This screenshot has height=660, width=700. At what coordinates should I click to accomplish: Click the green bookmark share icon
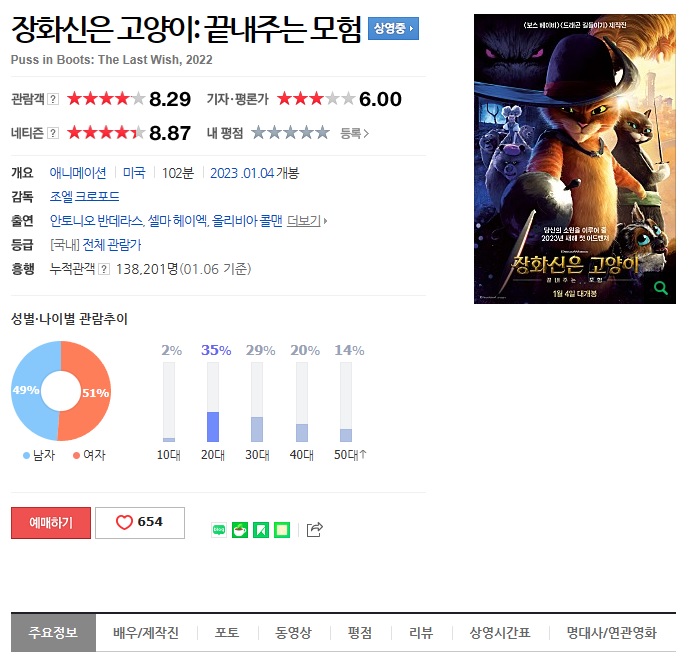261,530
